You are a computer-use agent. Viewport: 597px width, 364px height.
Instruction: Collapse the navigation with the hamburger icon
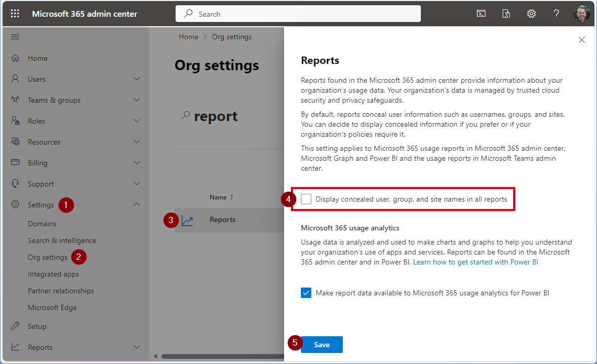pos(15,37)
